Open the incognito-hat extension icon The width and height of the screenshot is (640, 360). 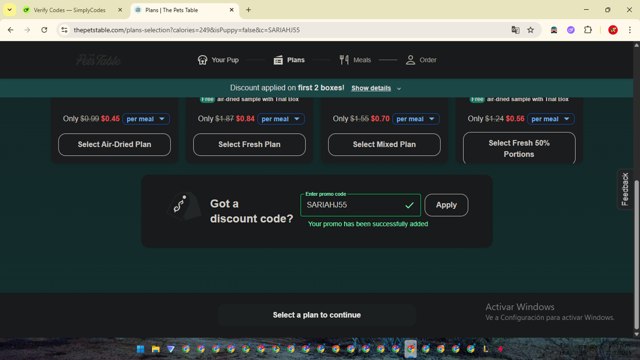554,30
